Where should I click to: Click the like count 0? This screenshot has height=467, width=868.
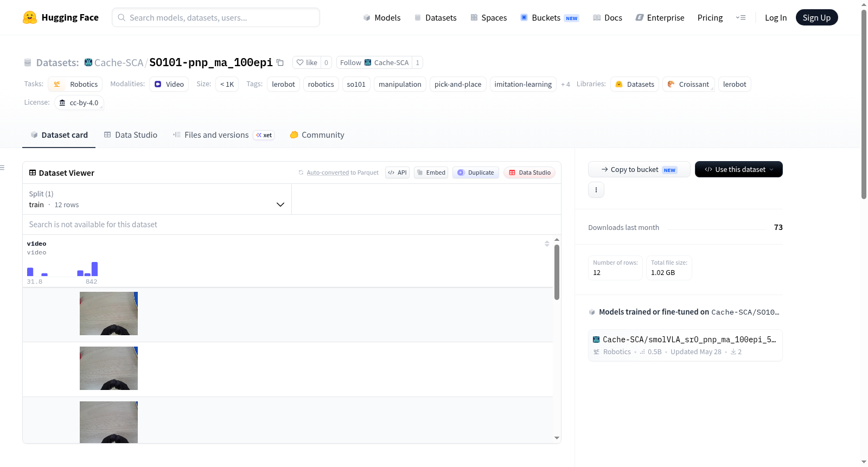tap(326, 62)
